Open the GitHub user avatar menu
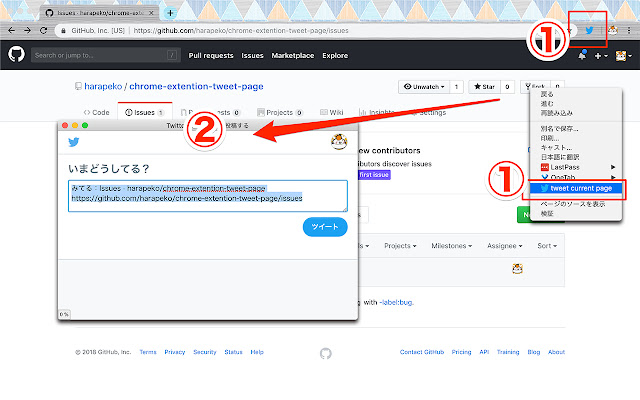The image size is (640, 400). click(x=623, y=56)
